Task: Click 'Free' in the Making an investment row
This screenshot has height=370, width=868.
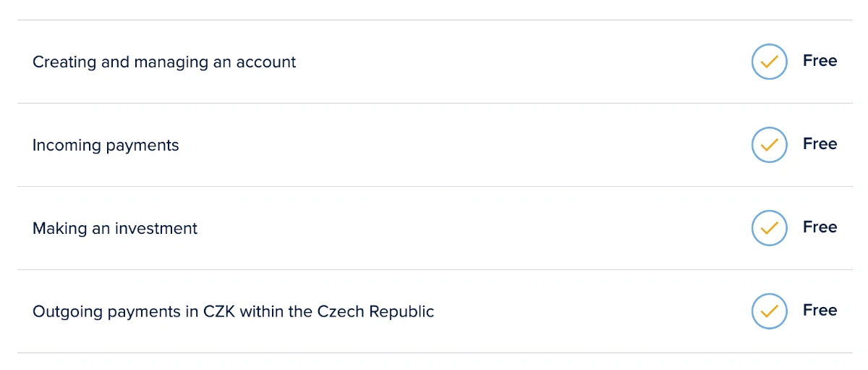Action: (820, 227)
